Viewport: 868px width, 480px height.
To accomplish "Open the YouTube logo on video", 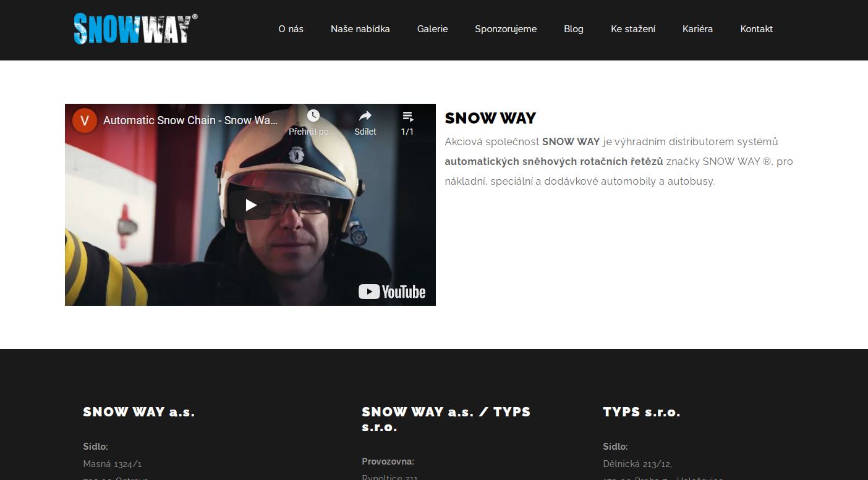I will [x=392, y=292].
